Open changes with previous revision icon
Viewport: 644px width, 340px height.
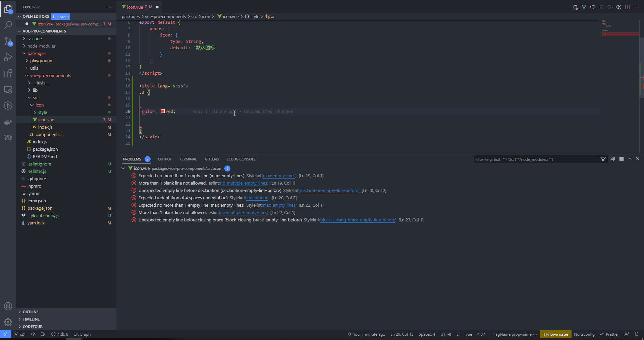(x=593, y=7)
